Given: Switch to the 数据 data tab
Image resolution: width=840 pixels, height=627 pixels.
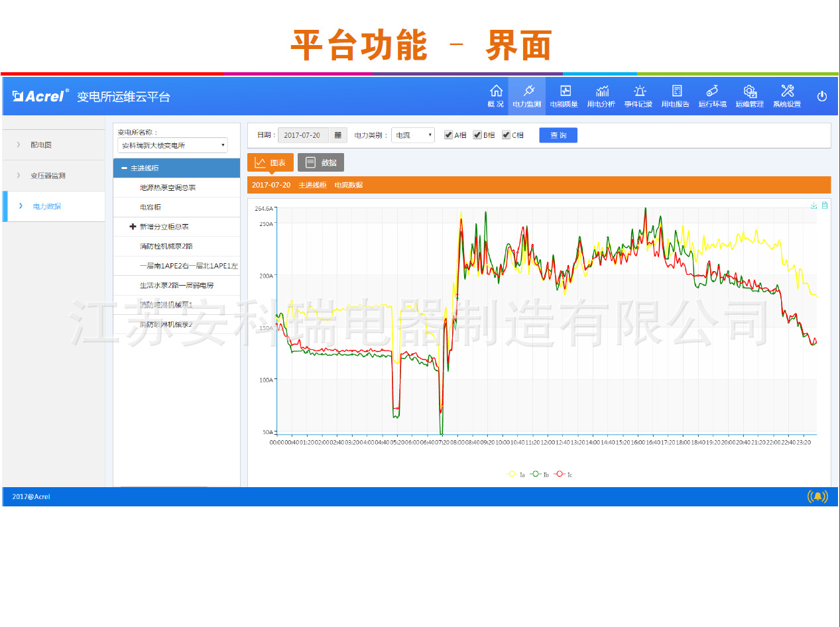Looking at the screenshot, I should [x=321, y=162].
